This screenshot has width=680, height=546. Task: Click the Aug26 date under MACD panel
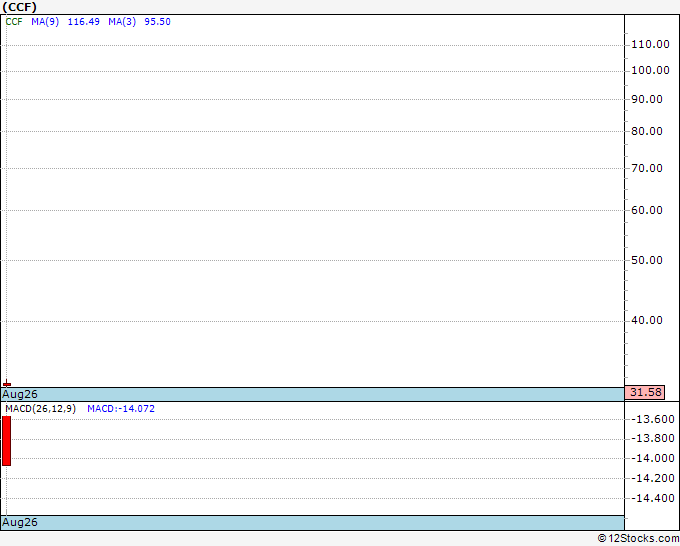pyautogui.click(x=20, y=522)
